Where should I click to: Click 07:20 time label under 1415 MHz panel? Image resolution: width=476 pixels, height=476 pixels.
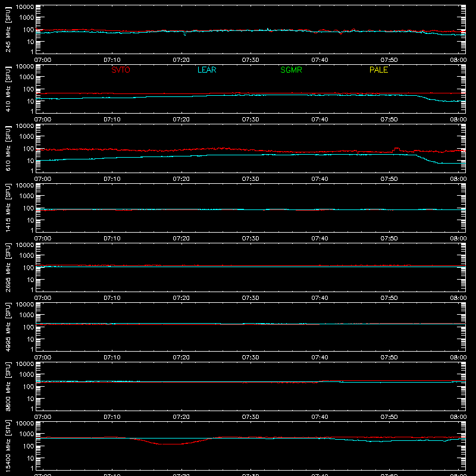[x=181, y=239]
